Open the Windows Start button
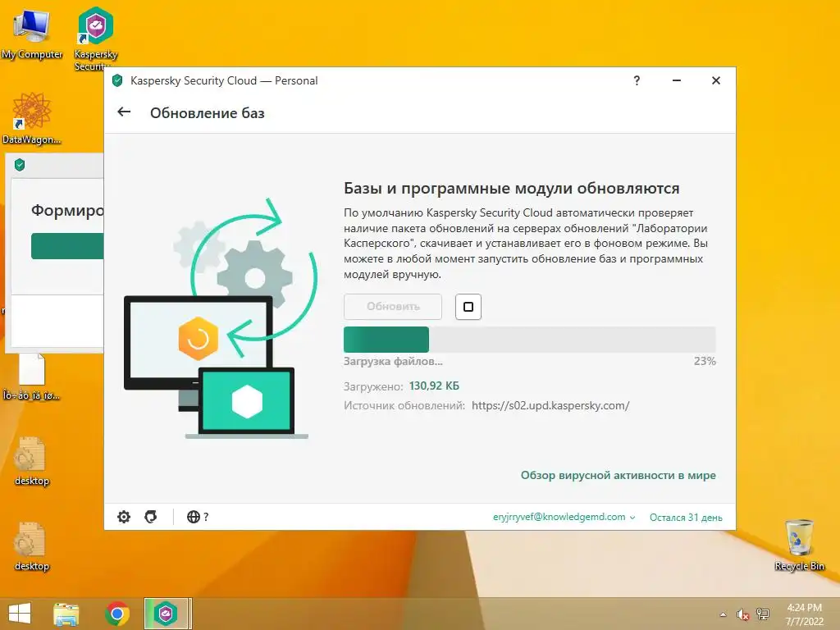This screenshot has height=630, width=840. (20, 614)
